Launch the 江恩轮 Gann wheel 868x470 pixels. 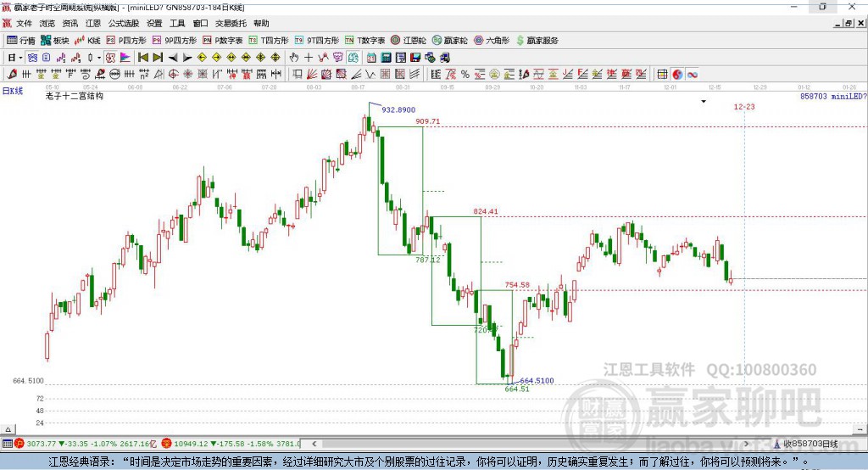click(x=409, y=41)
